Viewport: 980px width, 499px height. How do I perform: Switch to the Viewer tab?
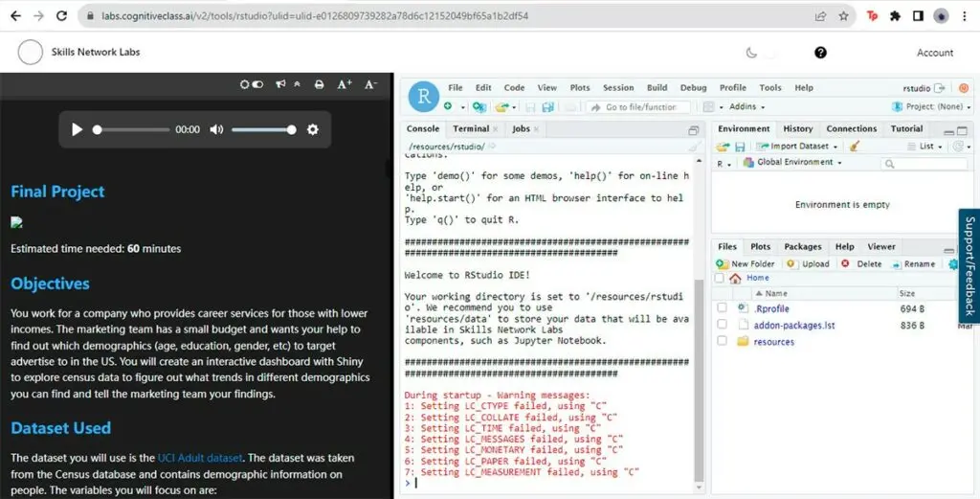pyautogui.click(x=881, y=247)
